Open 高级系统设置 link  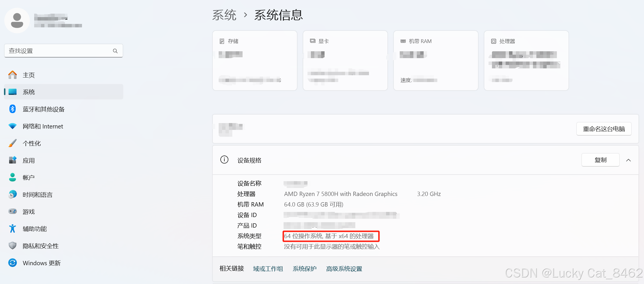(x=344, y=269)
